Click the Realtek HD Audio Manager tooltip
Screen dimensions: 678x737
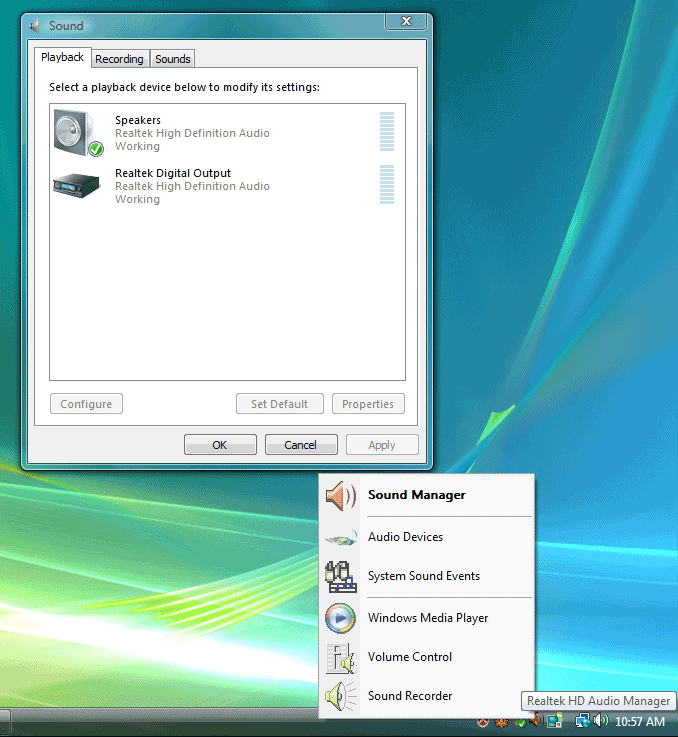pos(599,701)
